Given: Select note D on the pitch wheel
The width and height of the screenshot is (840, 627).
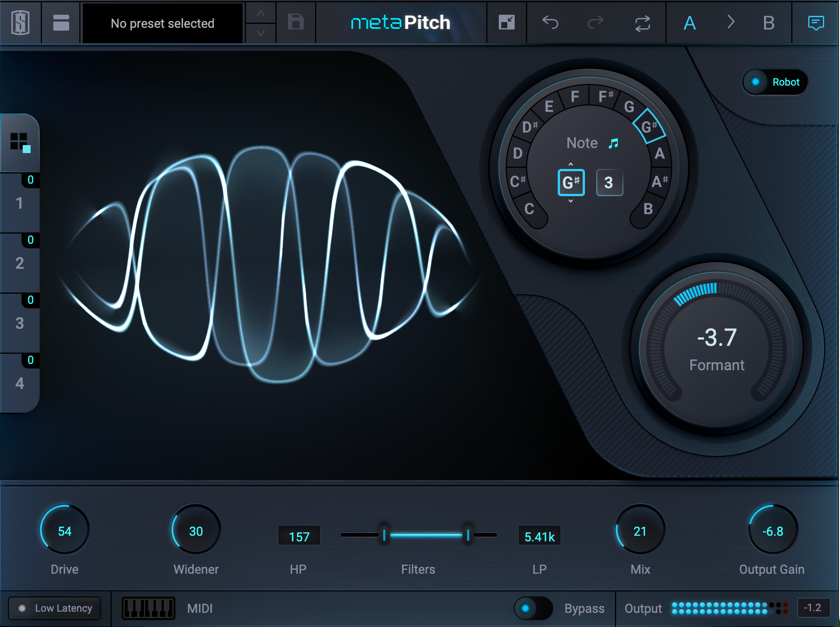Looking at the screenshot, I should click(516, 153).
